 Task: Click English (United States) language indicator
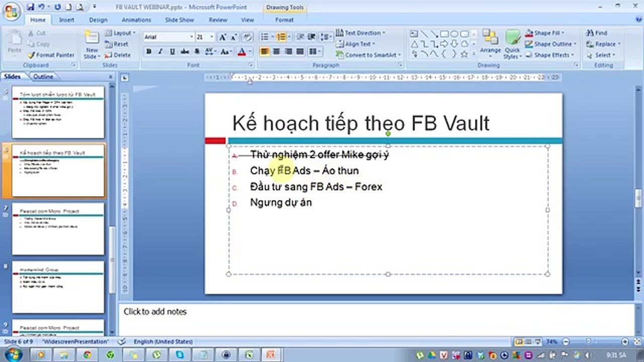[x=163, y=341]
